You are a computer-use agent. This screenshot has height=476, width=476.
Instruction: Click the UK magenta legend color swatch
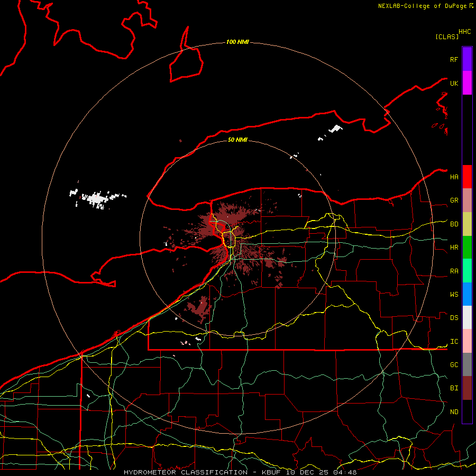pos(467,83)
